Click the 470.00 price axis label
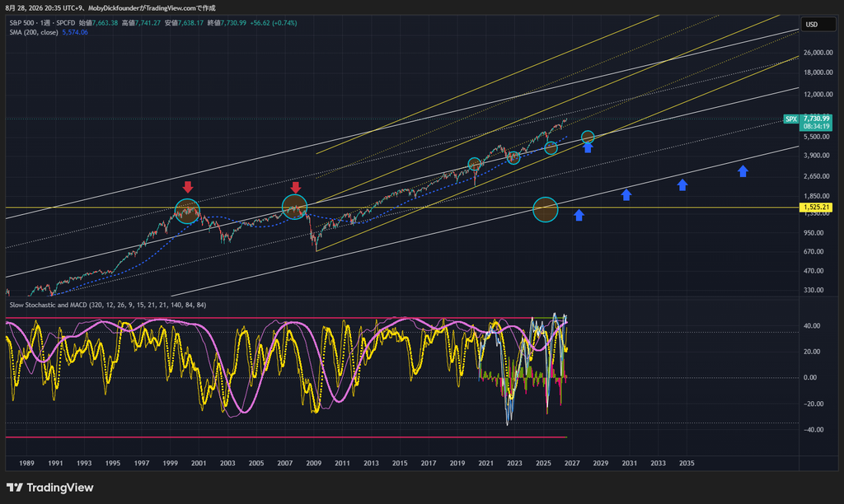Image resolution: width=844 pixels, height=504 pixels. click(x=814, y=271)
